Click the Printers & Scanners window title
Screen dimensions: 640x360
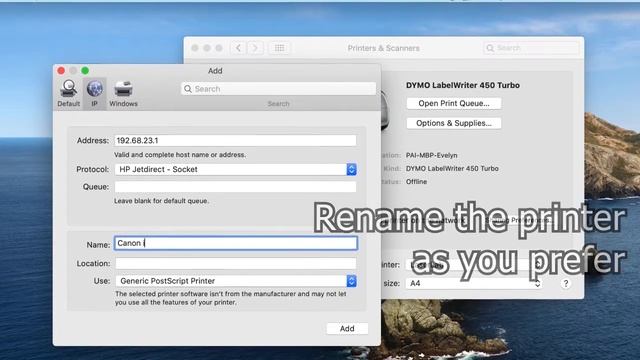pyautogui.click(x=383, y=48)
